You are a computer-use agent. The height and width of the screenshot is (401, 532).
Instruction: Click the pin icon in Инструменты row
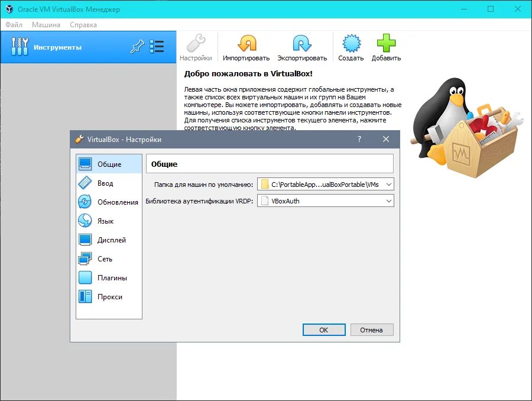coord(137,47)
